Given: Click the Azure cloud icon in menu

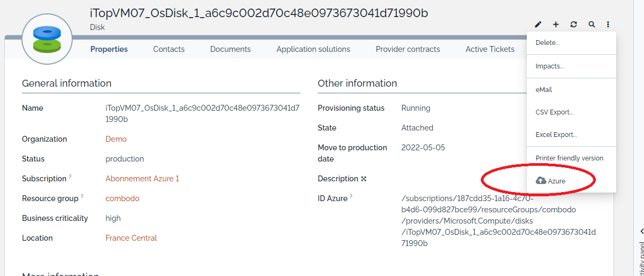Looking at the screenshot, I should (x=541, y=181).
